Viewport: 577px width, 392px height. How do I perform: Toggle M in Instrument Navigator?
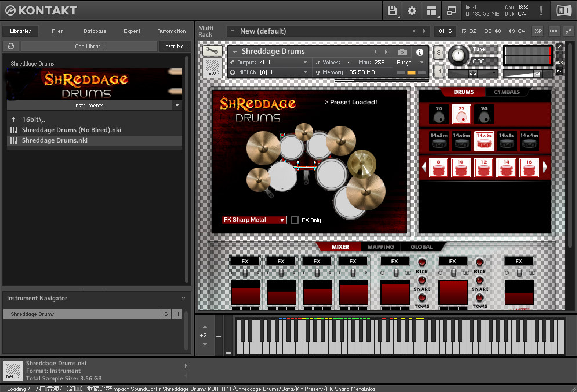coord(177,314)
